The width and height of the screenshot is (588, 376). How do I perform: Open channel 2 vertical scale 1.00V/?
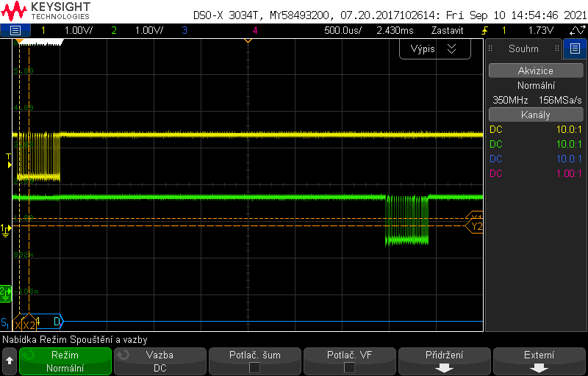[x=149, y=30]
